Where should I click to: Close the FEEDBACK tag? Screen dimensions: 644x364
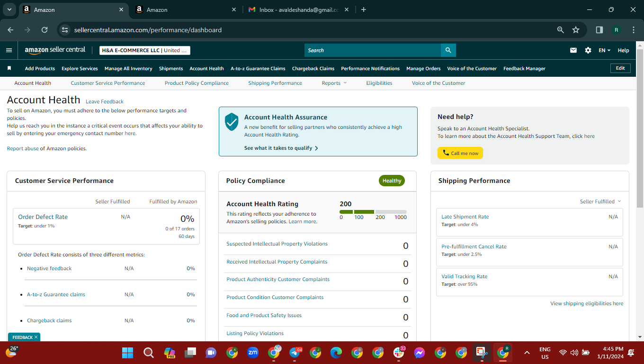36,337
